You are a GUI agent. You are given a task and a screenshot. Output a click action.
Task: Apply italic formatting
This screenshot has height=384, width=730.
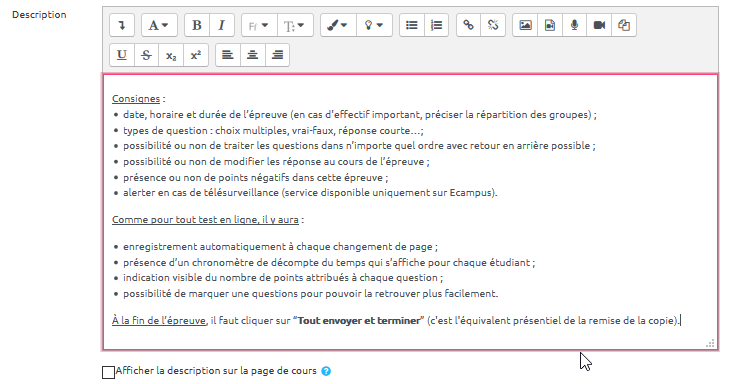222,25
